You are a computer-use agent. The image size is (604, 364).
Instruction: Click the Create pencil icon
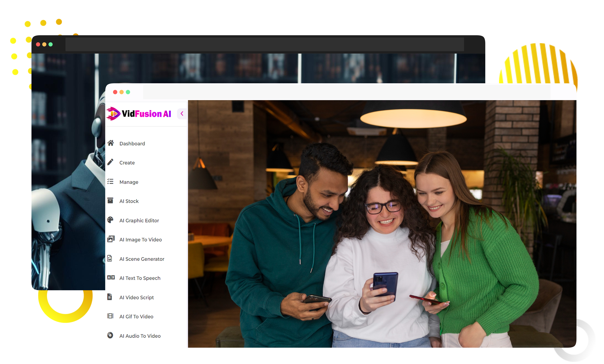coord(110,162)
